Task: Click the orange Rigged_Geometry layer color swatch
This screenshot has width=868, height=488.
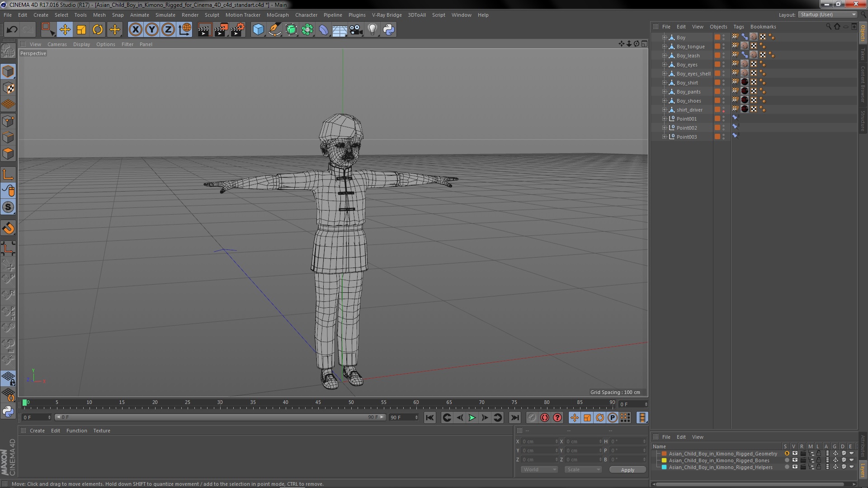Action: pyautogui.click(x=664, y=454)
